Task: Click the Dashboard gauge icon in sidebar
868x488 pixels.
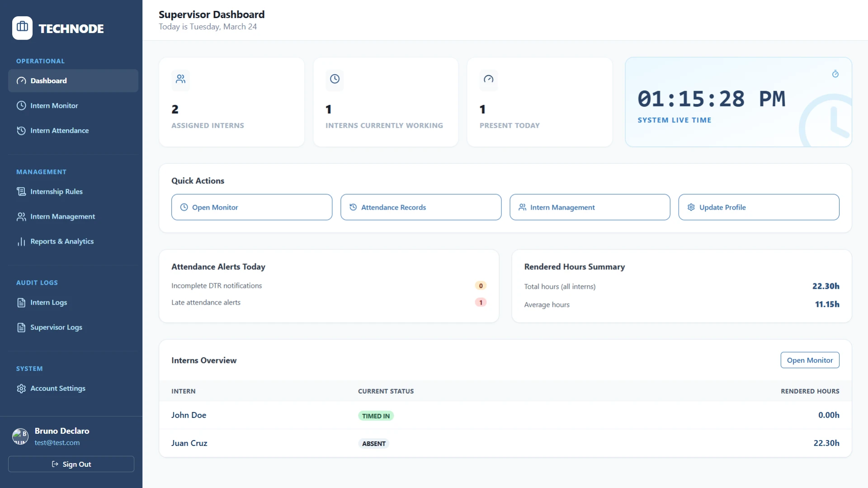Action: 21,81
